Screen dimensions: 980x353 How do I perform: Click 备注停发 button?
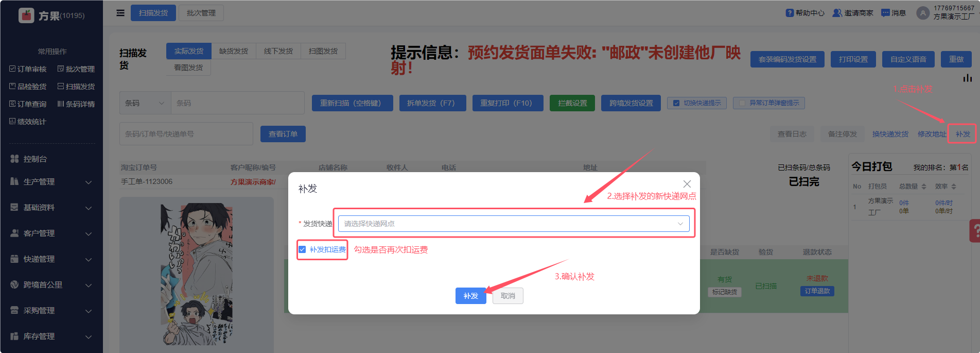pos(843,134)
